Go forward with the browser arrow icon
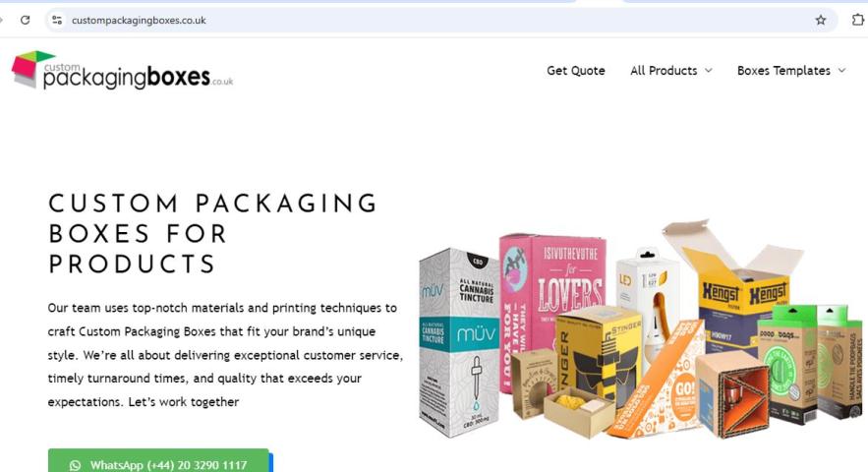 point(1,20)
